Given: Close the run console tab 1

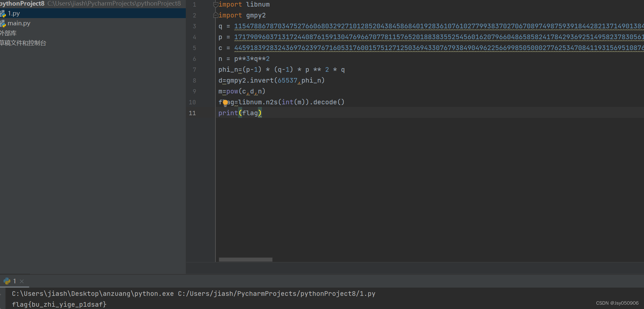Looking at the screenshot, I should pyautogui.click(x=21, y=281).
